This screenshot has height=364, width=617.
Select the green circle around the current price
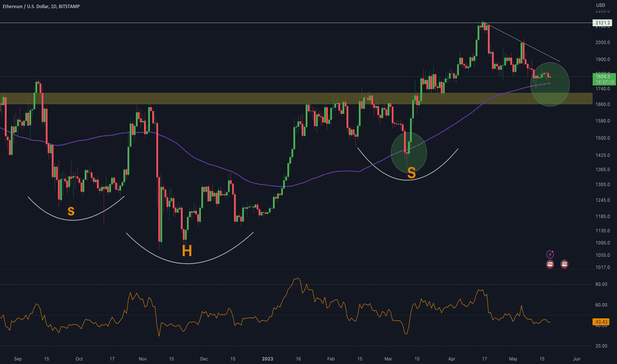[549, 84]
